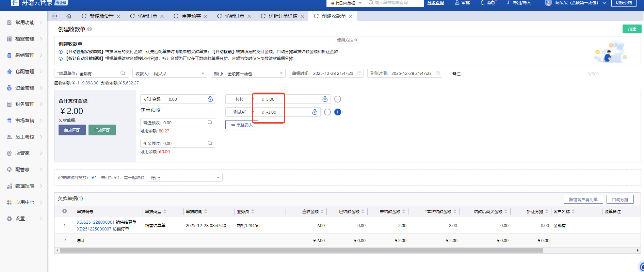Click the green 创建 button
This screenshot has height=272, width=644.
pos(632,29)
